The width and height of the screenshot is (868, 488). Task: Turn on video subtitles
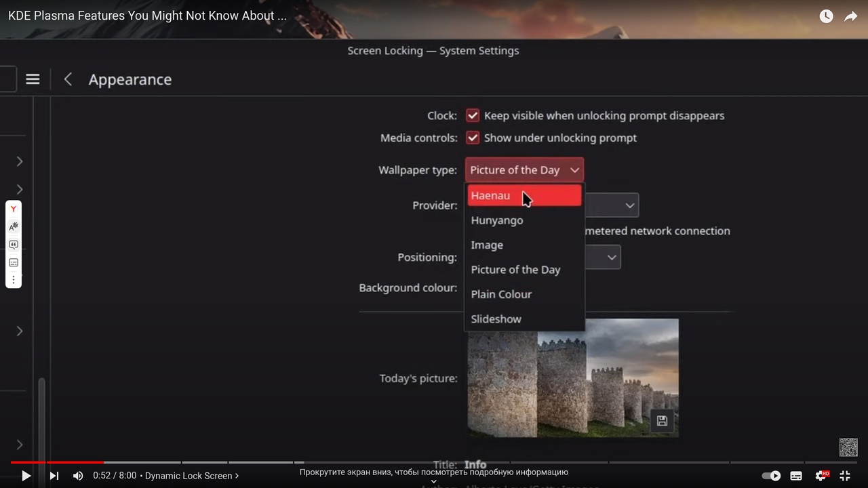[796, 476]
